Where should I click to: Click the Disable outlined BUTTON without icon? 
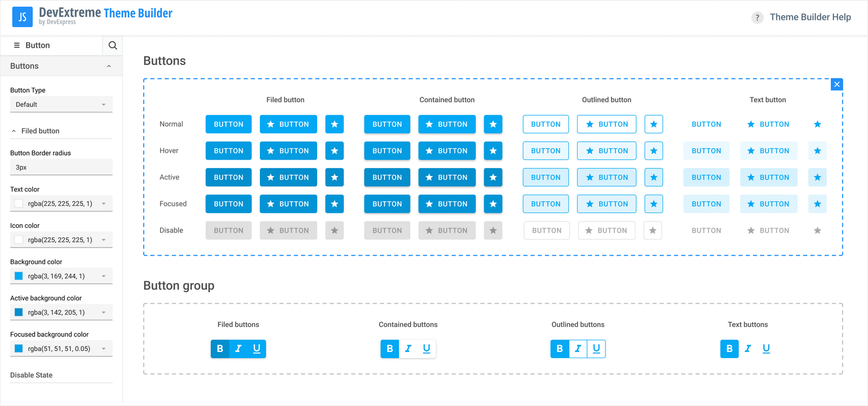coord(547,230)
